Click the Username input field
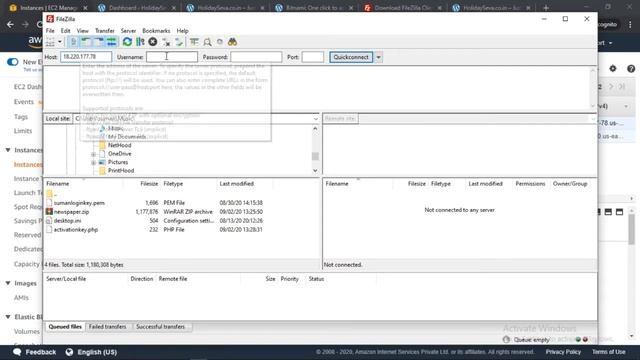 (172, 57)
